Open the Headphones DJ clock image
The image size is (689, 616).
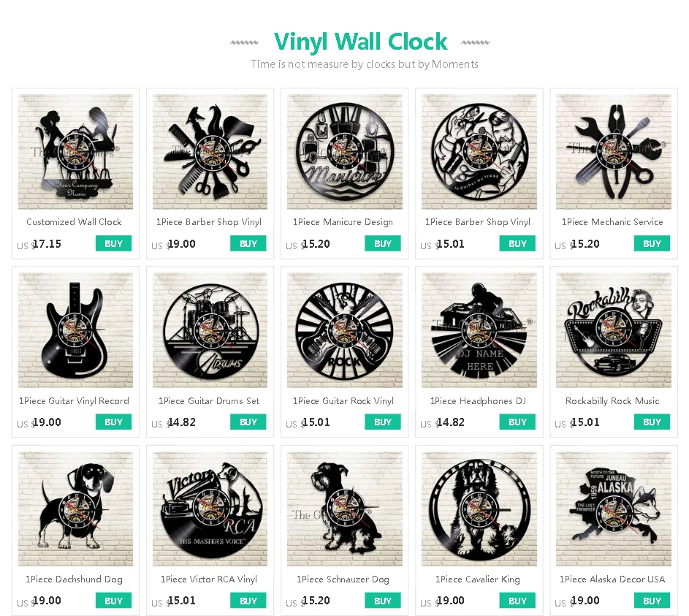point(479,330)
